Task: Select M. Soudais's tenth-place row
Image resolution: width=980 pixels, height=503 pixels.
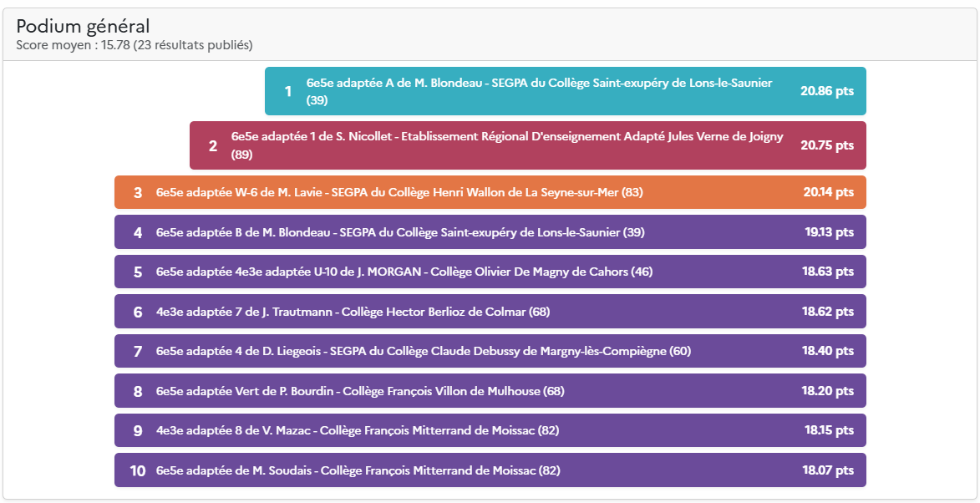Action: pyautogui.click(x=358, y=470)
